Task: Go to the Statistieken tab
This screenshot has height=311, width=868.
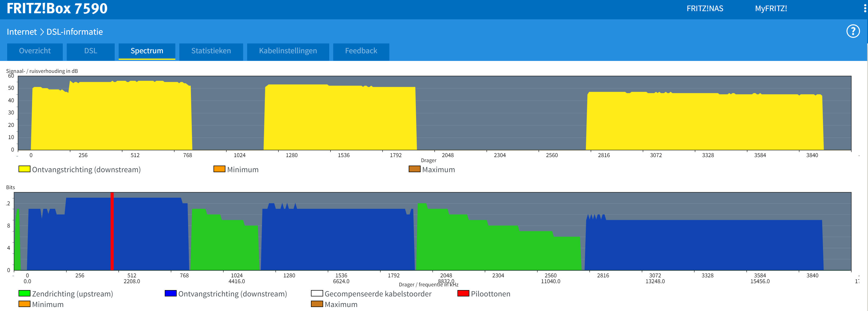Action: 211,51
